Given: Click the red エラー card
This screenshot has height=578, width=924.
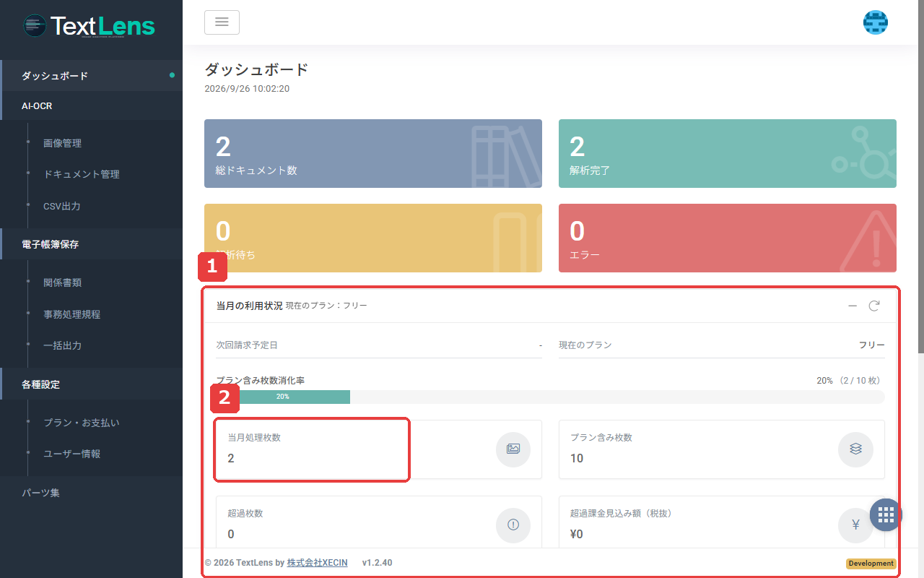Looking at the screenshot, I should click(x=728, y=238).
